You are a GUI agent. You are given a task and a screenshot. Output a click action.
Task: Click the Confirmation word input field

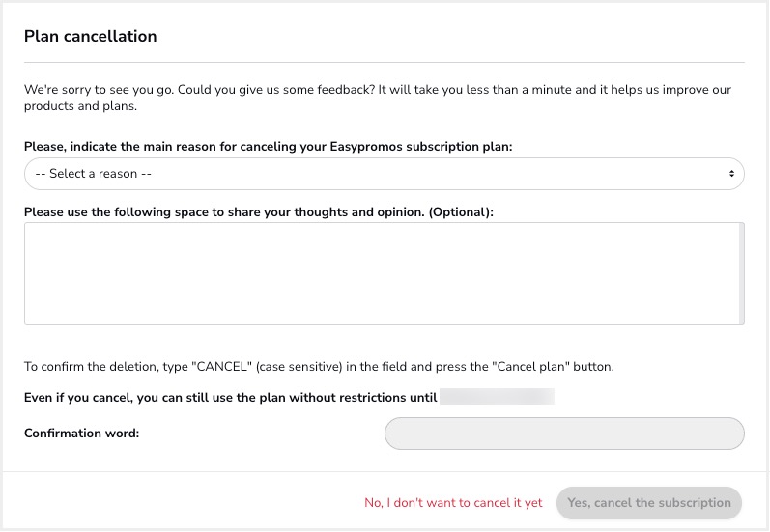tap(564, 434)
